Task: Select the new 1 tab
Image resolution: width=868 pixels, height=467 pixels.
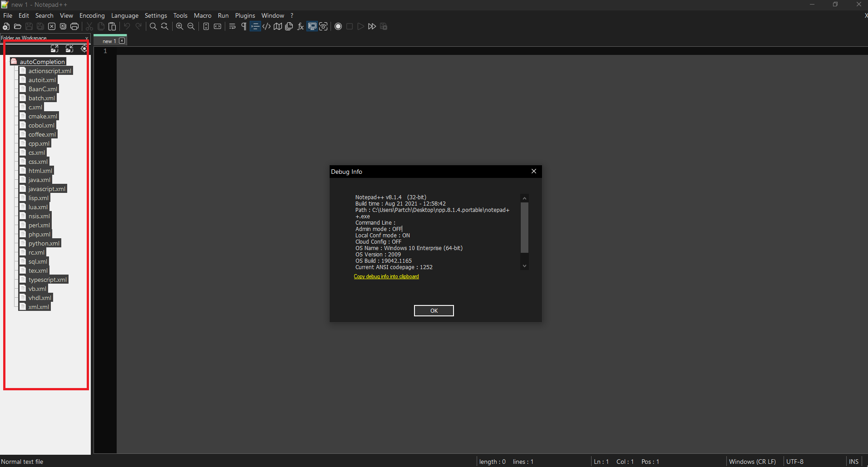Action: (x=109, y=41)
